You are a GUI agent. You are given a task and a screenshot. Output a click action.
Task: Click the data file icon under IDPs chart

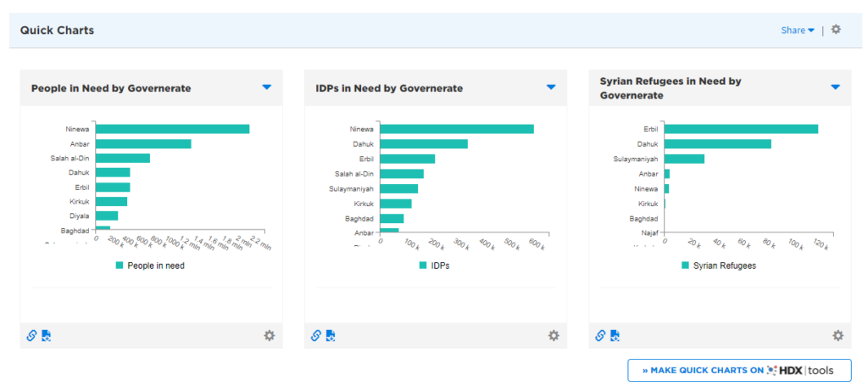point(331,335)
